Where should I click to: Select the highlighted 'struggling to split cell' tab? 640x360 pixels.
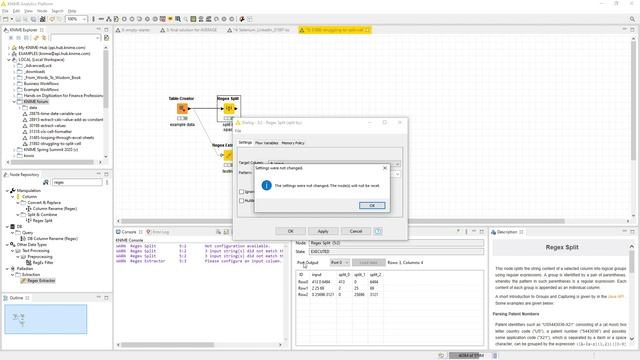click(x=335, y=30)
